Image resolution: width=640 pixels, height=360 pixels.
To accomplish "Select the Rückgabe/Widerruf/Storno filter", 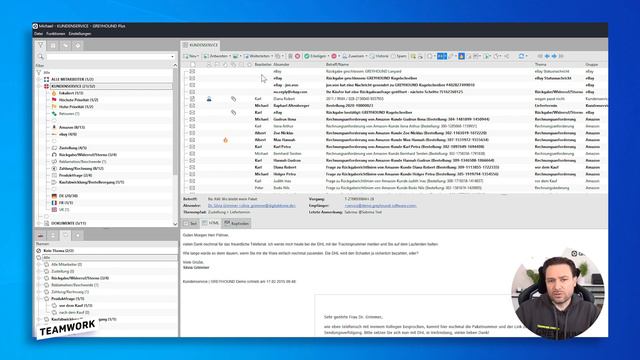I will click(x=88, y=155).
